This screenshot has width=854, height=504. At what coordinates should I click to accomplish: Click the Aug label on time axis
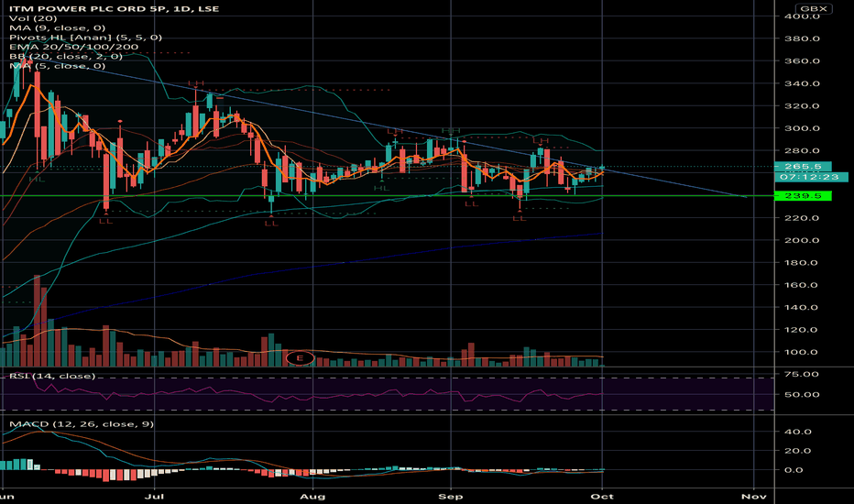[312, 497]
